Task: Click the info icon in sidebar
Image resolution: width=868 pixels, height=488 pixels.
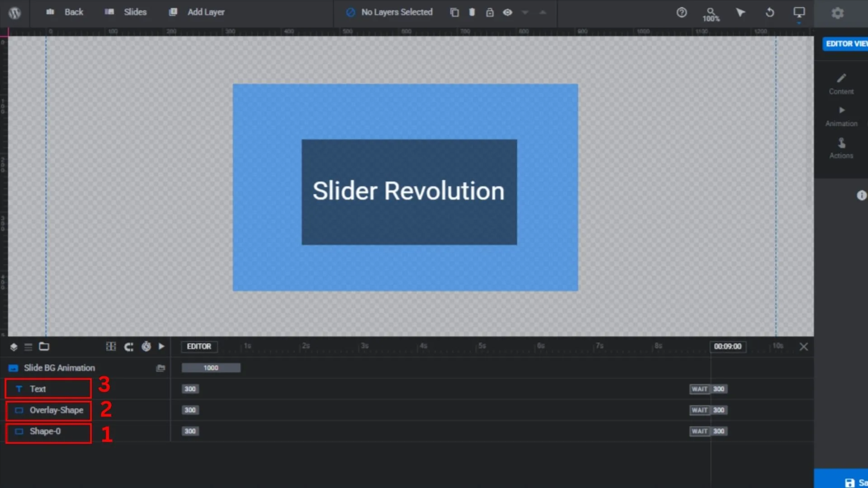Action: point(862,195)
